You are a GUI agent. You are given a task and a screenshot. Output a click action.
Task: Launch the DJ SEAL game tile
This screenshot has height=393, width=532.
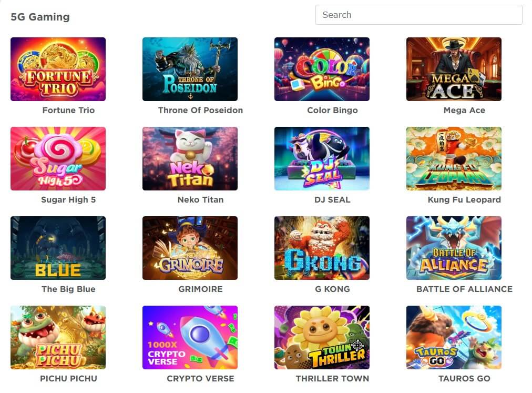coord(322,159)
